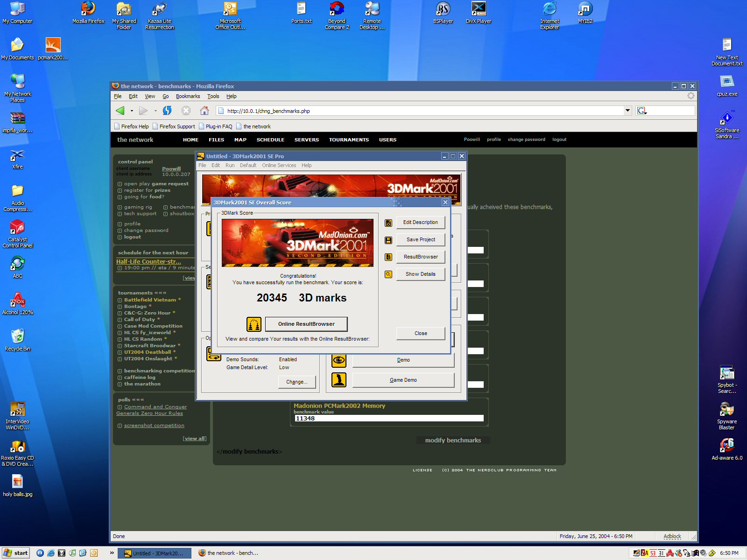
Task: Open DivX Player desktop icon
Action: 479,13
